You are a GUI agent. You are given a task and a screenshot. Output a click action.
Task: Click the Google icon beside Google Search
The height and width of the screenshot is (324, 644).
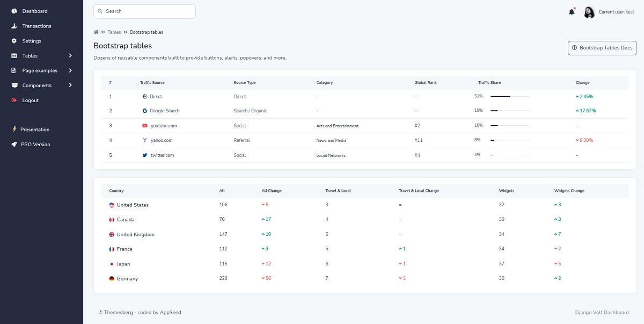point(145,111)
